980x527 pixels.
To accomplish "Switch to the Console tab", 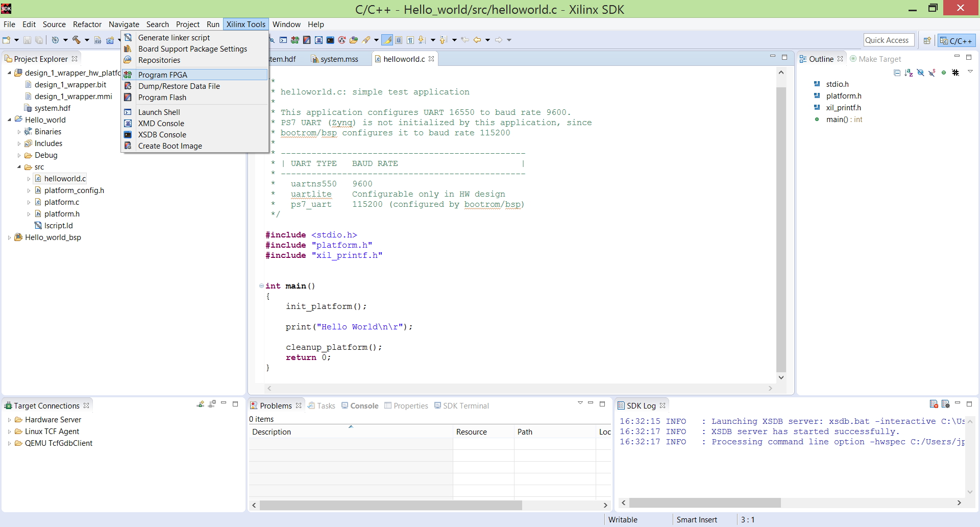I will click(360, 405).
